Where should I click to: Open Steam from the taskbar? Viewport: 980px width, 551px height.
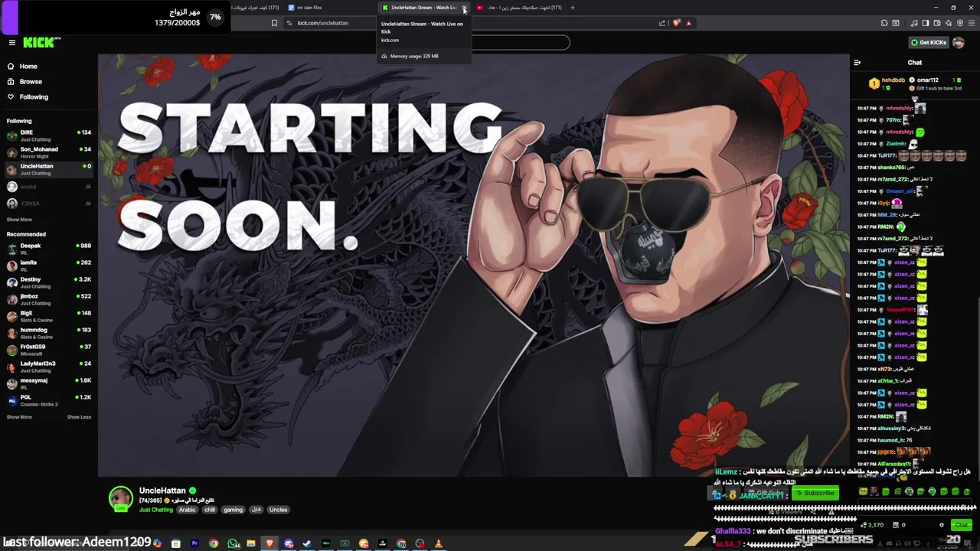(307, 543)
